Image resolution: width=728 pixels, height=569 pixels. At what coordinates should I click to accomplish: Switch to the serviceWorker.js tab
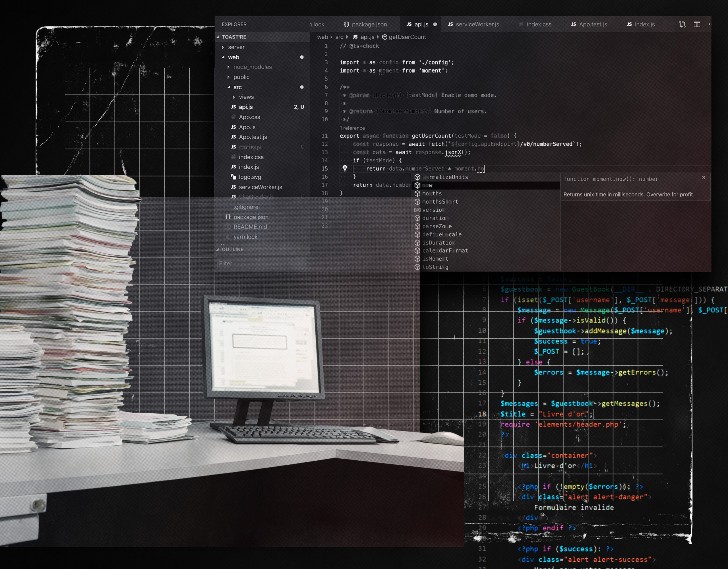pyautogui.click(x=477, y=24)
